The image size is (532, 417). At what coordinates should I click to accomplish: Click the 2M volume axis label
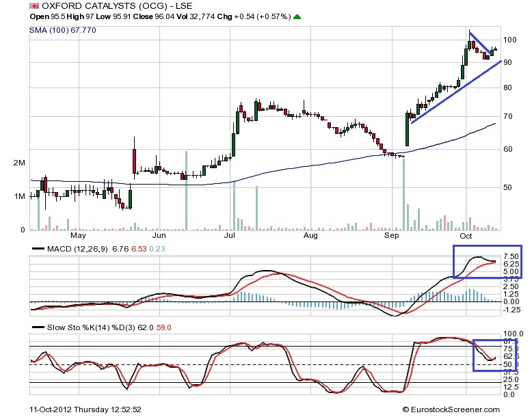pos(19,163)
